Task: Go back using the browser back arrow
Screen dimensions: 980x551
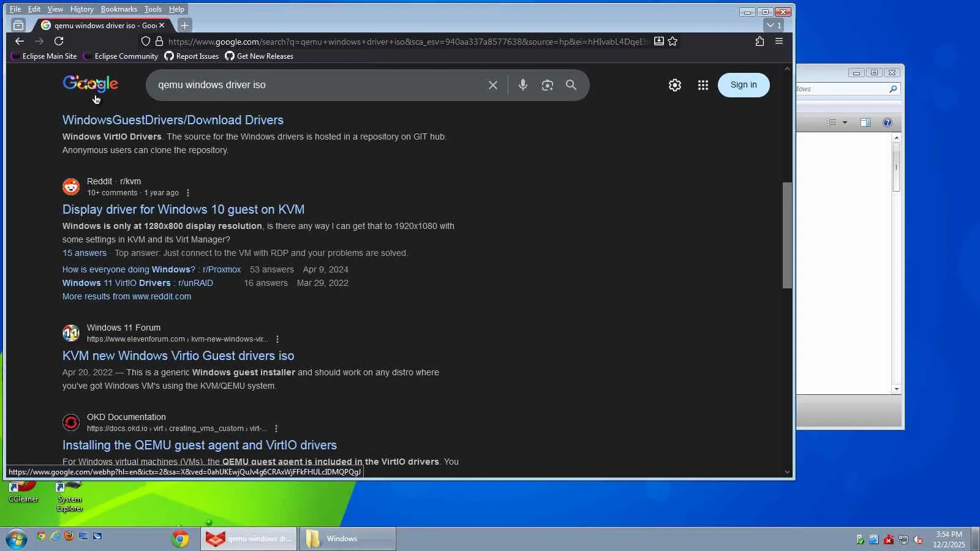Action: point(20,41)
